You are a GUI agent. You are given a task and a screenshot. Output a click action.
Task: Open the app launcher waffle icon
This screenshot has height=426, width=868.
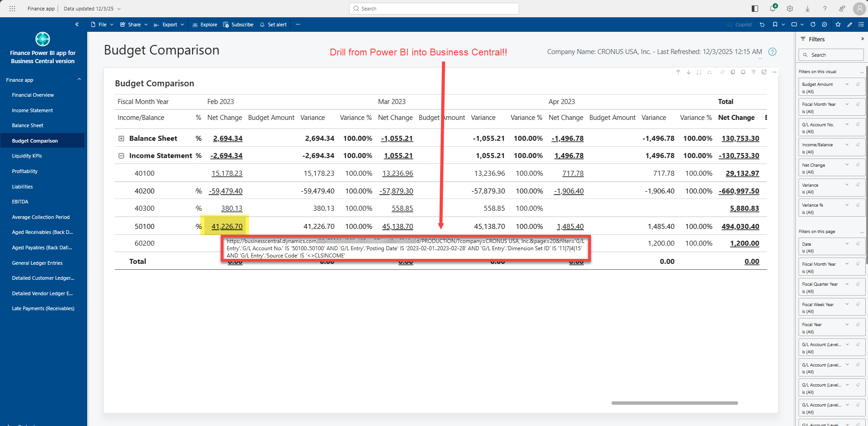coord(12,9)
